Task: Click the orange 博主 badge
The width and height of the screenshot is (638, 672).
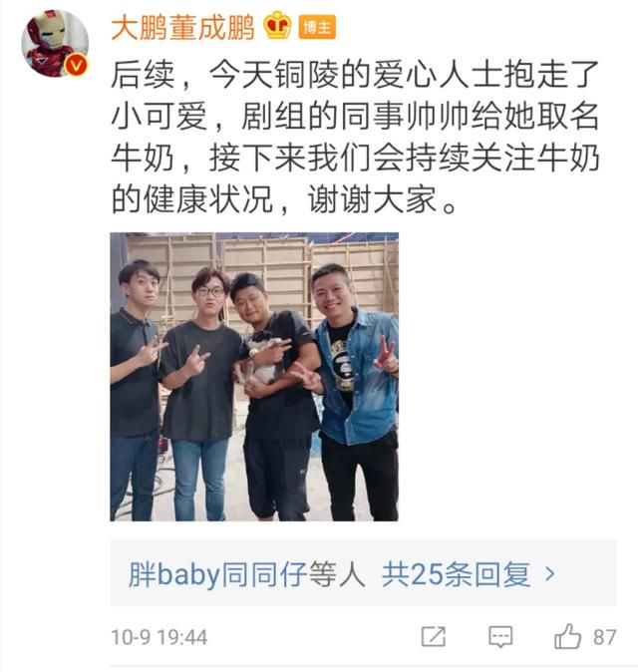Action: 317,28
